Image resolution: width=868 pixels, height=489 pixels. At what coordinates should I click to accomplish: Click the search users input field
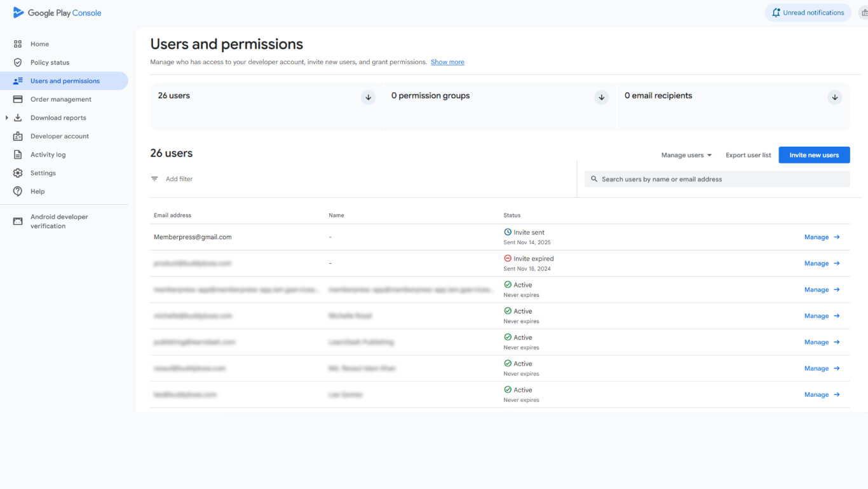click(x=717, y=179)
